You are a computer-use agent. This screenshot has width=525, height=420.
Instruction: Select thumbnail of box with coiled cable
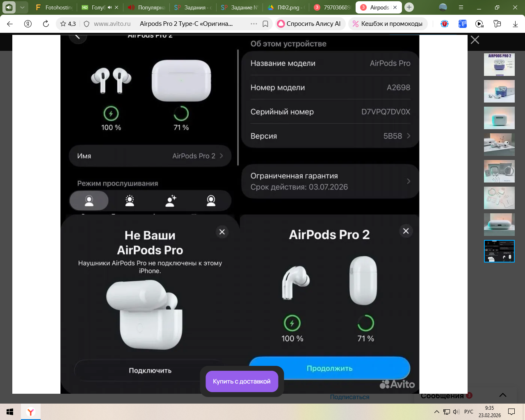point(499,171)
